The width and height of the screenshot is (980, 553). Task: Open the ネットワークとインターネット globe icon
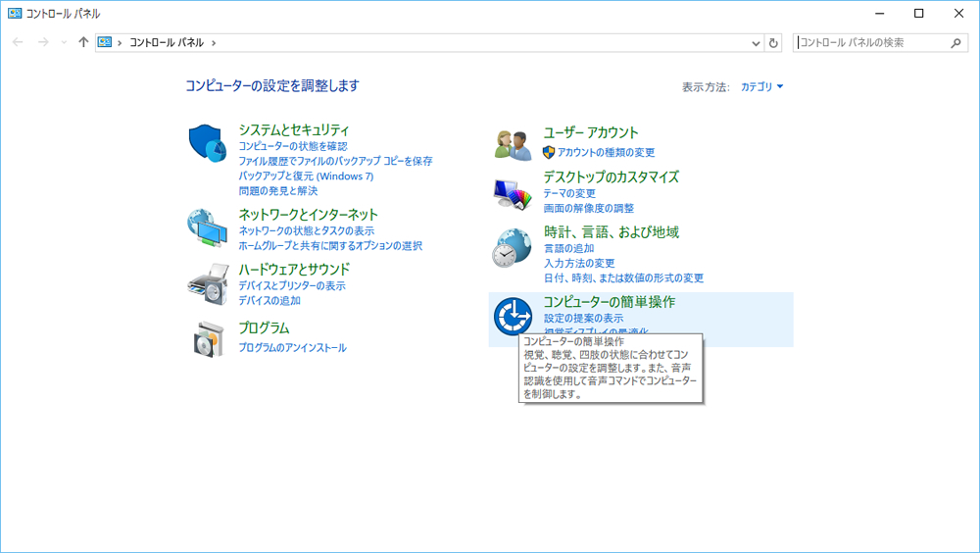[207, 228]
